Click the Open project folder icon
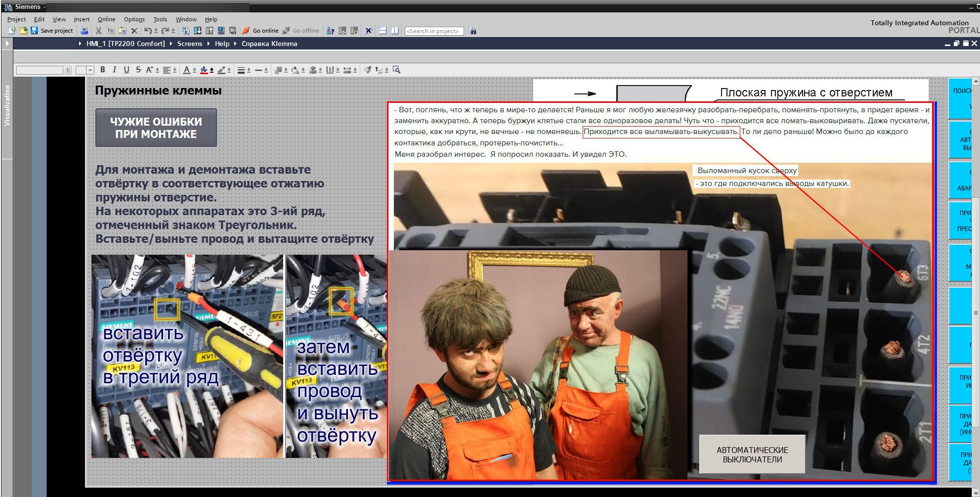The height and width of the screenshot is (497, 980). pos(23,31)
